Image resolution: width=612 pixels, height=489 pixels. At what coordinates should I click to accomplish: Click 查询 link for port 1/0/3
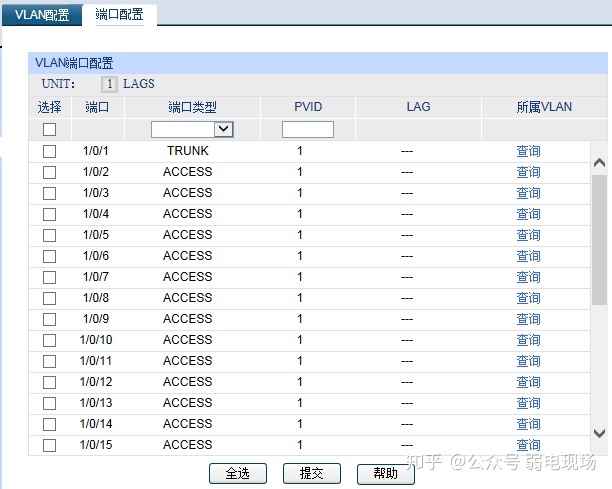528,193
